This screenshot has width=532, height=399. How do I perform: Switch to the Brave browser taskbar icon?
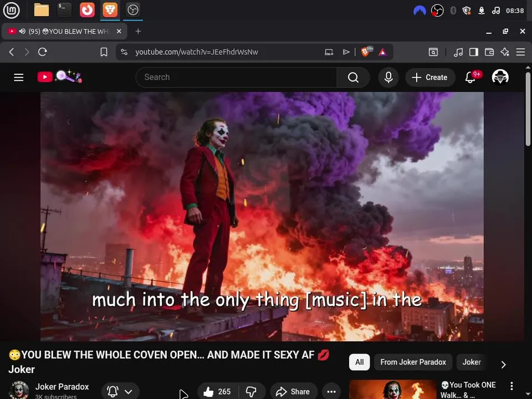[x=110, y=10]
